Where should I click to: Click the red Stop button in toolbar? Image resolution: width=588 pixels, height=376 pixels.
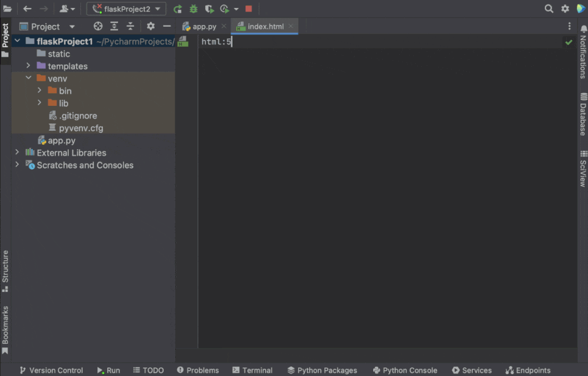pos(248,9)
